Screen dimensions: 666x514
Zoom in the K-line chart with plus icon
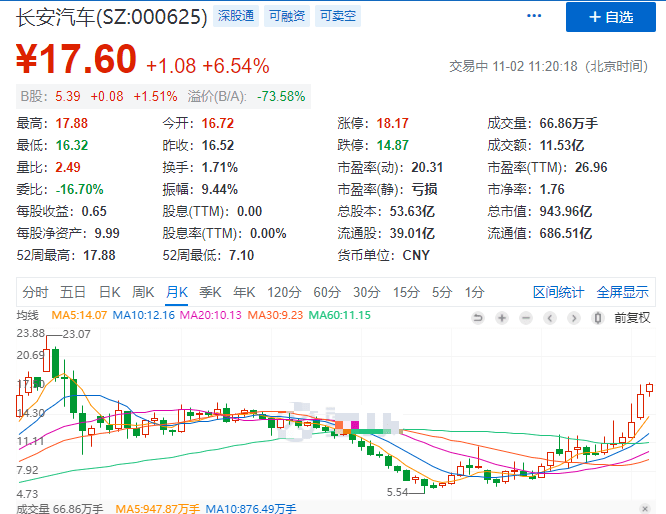501,317
